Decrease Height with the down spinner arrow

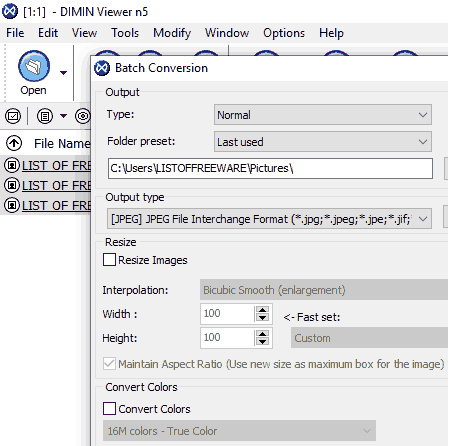pos(262,342)
